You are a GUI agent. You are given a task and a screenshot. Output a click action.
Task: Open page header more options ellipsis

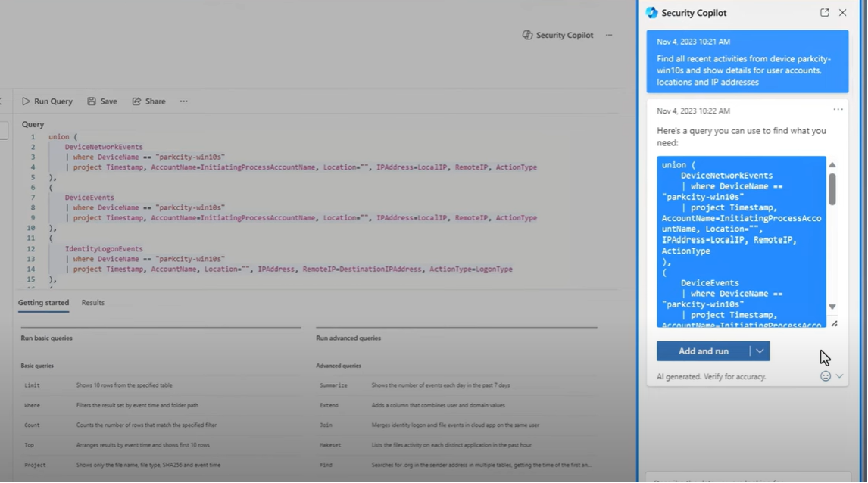point(609,36)
